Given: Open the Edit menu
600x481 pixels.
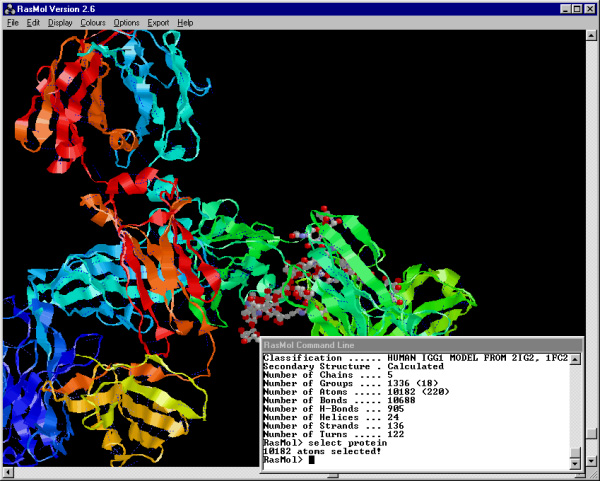Looking at the screenshot, I should 33,22.
